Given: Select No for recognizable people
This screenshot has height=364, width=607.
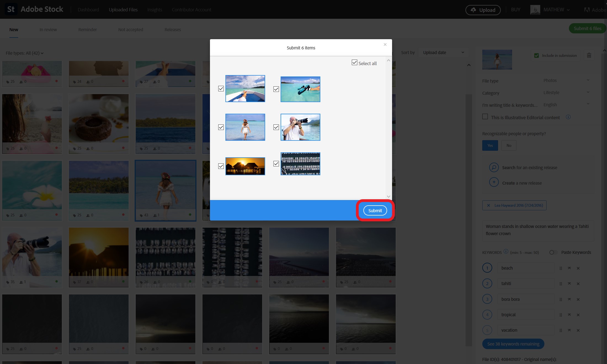Looking at the screenshot, I should (x=509, y=145).
